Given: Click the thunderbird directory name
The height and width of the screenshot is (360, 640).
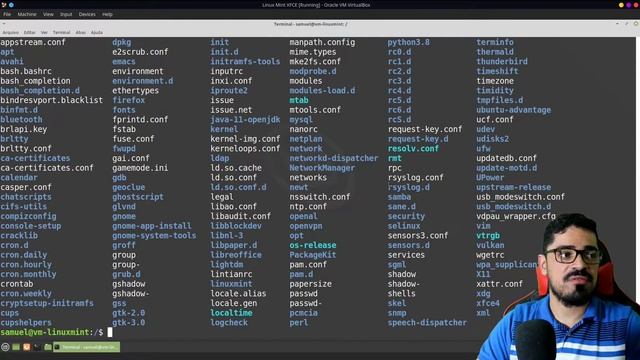Looking at the screenshot, I should [x=502, y=61].
